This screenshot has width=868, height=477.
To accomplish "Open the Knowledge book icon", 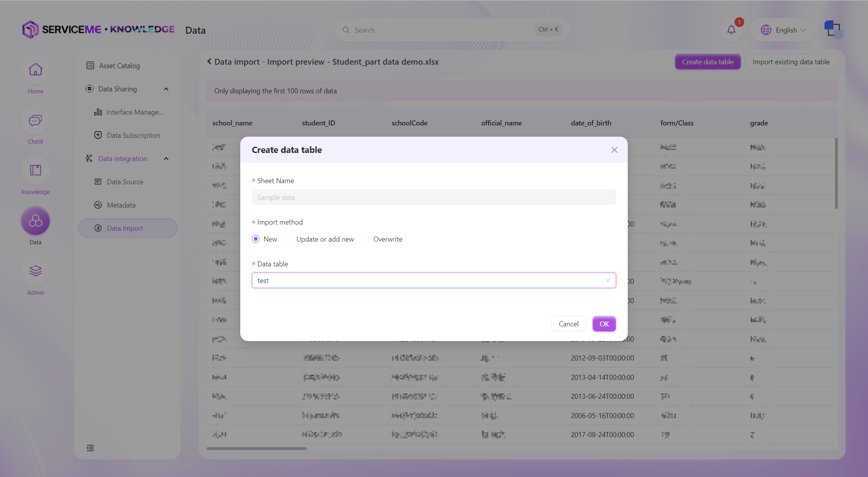I will click(35, 171).
